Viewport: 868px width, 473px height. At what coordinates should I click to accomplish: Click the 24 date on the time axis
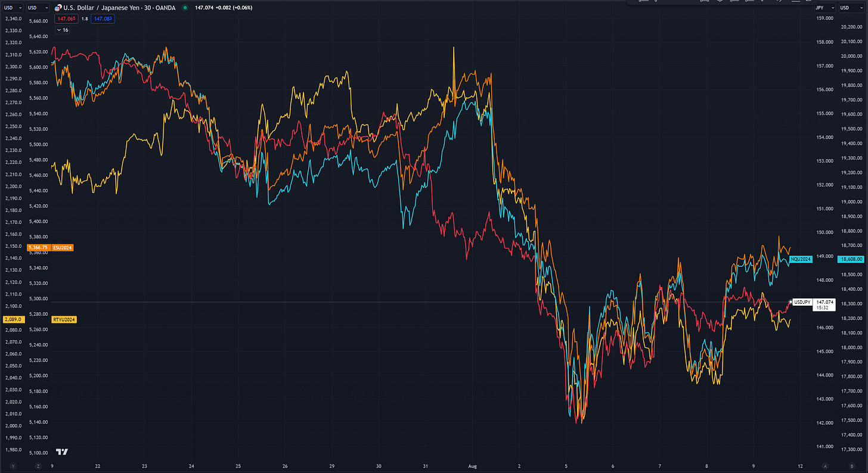click(x=191, y=466)
